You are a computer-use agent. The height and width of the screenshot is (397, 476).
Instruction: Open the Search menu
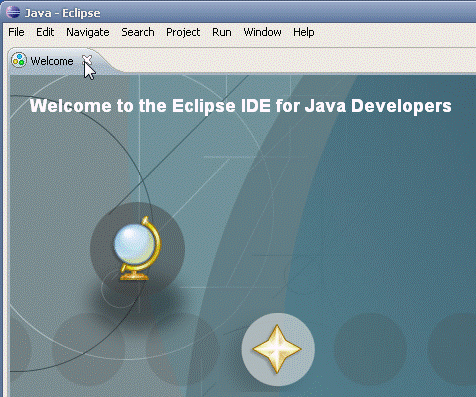138,32
